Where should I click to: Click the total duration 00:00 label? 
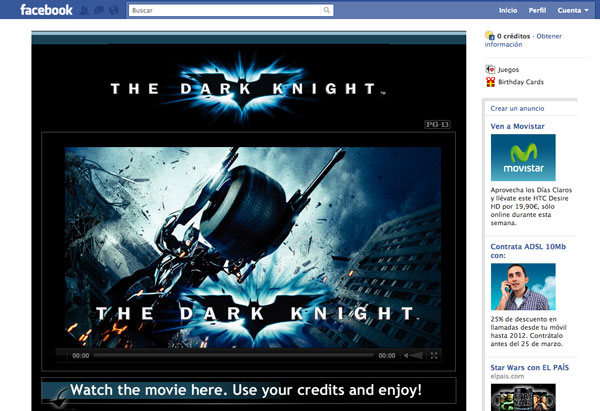tap(386, 356)
